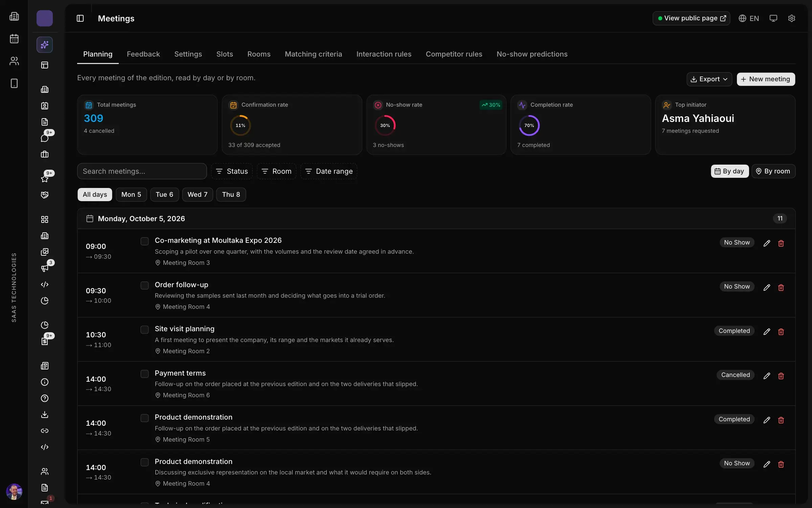This screenshot has width=812, height=508.
Task: Open the calendar icon in the leftmost rail
Action: 14,39
